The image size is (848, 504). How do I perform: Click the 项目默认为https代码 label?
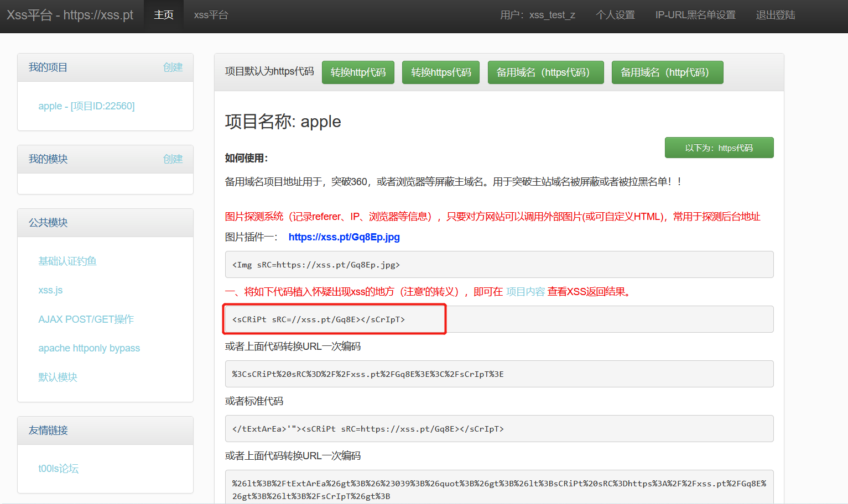coord(269,71)
